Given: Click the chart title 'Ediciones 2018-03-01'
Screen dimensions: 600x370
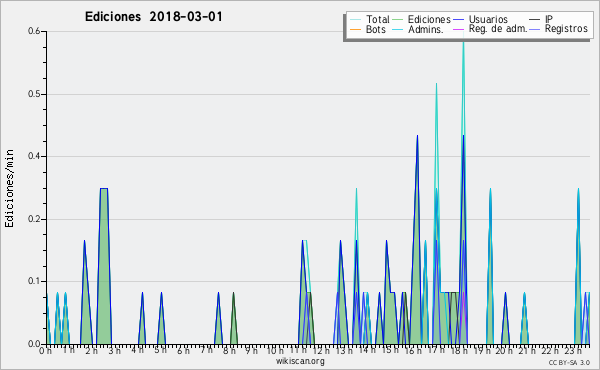Looking at the screenshot, I should coord(153,17).
